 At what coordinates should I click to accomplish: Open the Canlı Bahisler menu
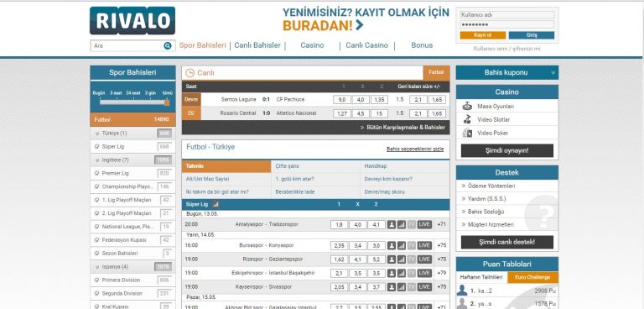pyautogui.click(x=257, y=45)
